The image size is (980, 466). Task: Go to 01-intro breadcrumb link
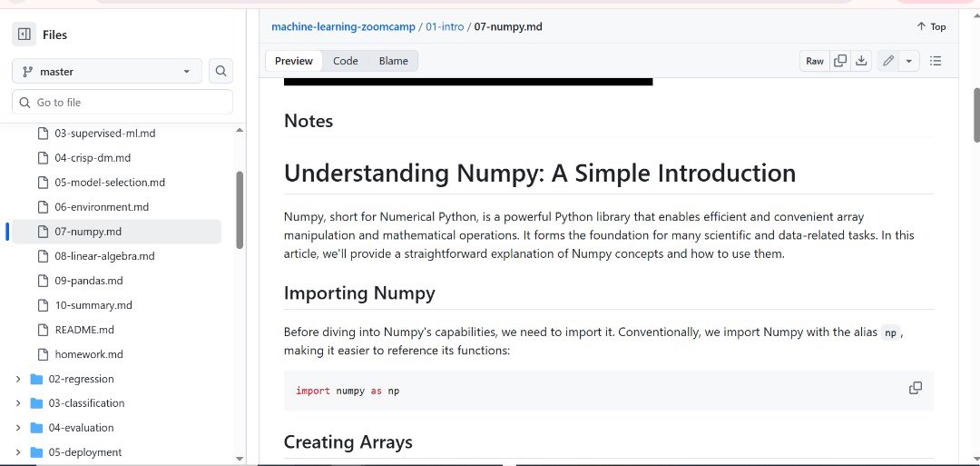[445, 27]
